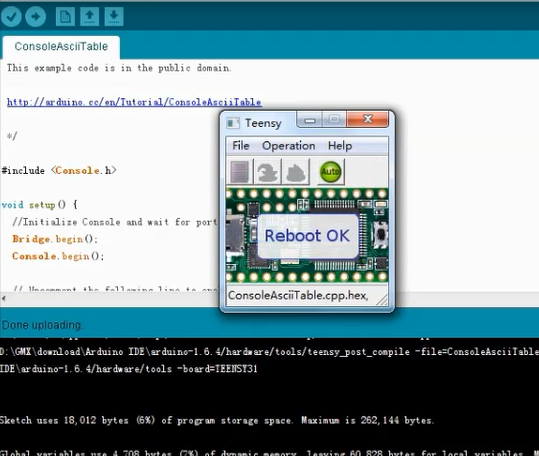The width and height of the screenshot is (539, 456).
Task: Click the editor scrollbar left arrow
Action: click(3, 298)
